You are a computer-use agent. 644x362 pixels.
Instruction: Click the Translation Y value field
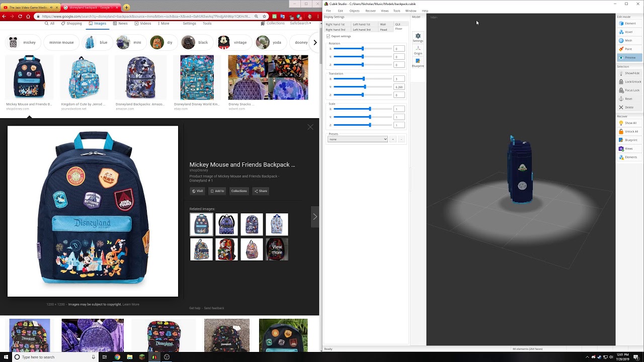pyautogui.click(x=399, y=87)
